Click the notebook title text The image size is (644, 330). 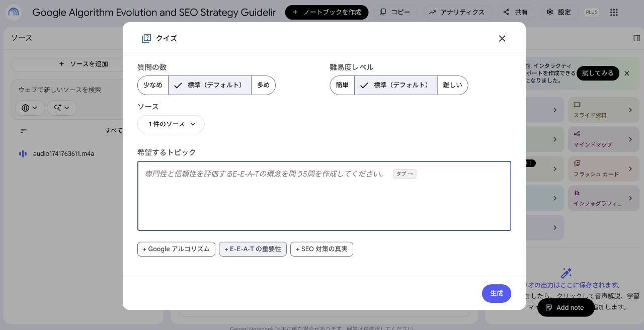pos(154,12)
